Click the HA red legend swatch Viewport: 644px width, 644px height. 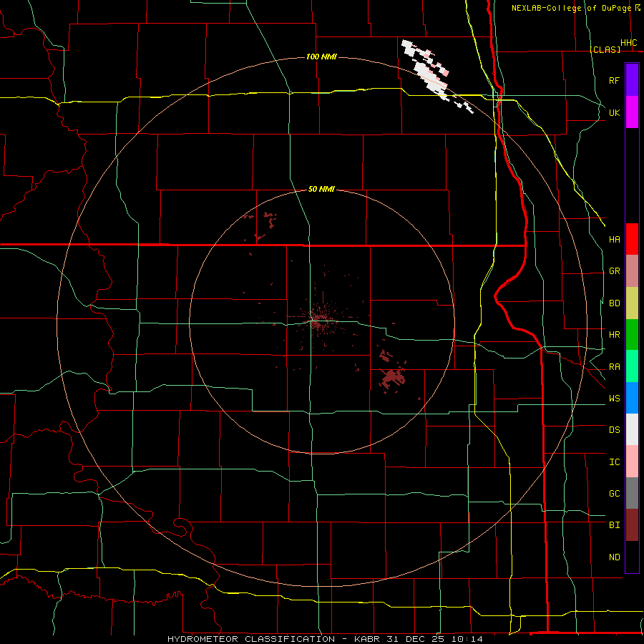pyautogui.click(x=632, y=239)
